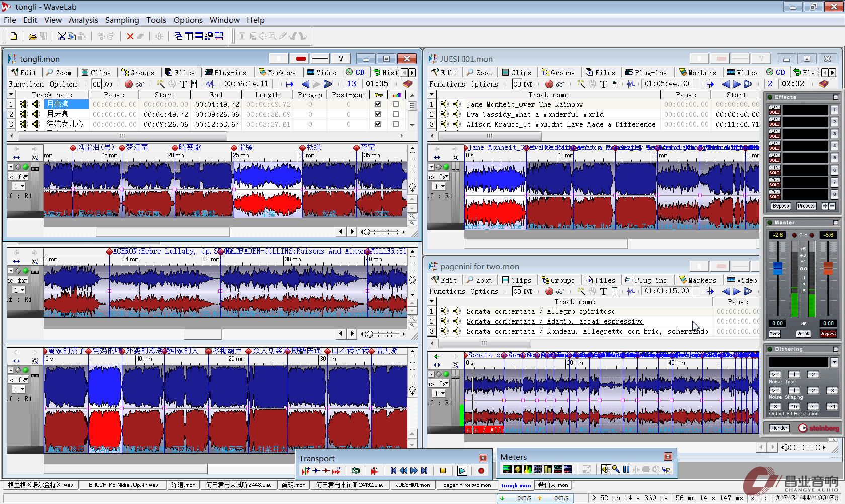The height and width of the screenshot is (504, 845).
Task: Tick the last-column checkbox for track 月牙泉
Action: tap(396, 114)
